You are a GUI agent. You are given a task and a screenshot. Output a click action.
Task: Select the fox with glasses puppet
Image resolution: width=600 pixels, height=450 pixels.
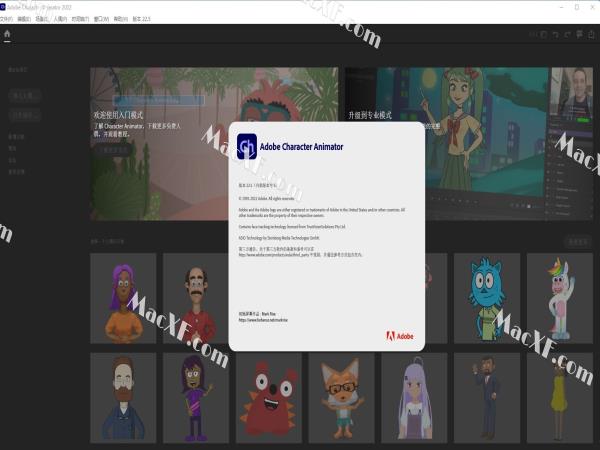tap(341, 398)
